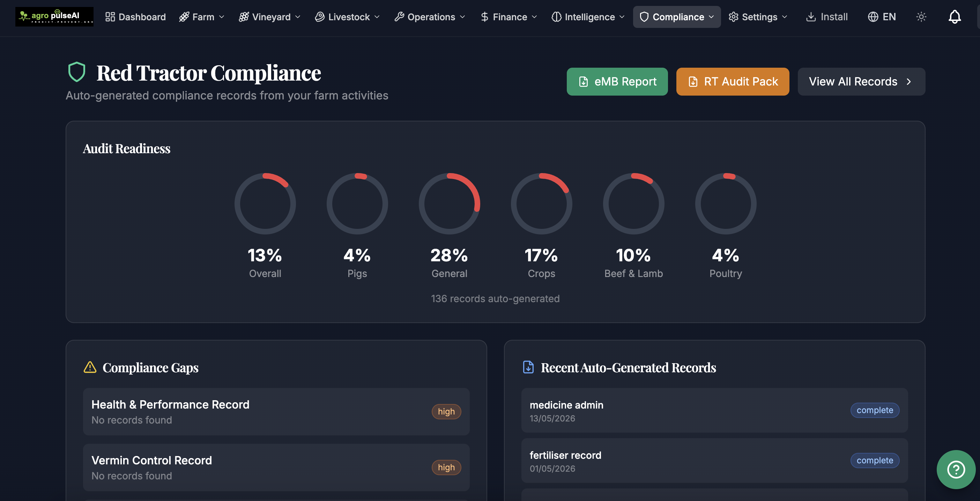
Task: Click the warning triangle next to Compliance Gaps
Action: [x=90, y=367]
